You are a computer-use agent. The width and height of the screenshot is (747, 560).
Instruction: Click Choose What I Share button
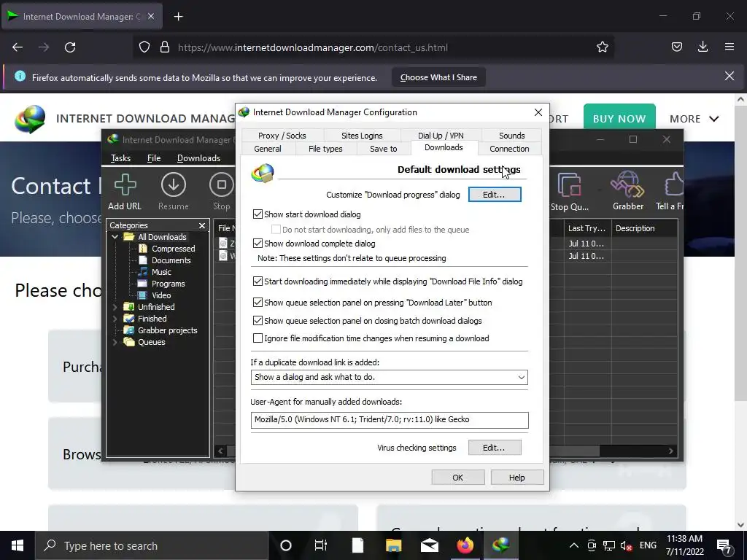point(438,77)
